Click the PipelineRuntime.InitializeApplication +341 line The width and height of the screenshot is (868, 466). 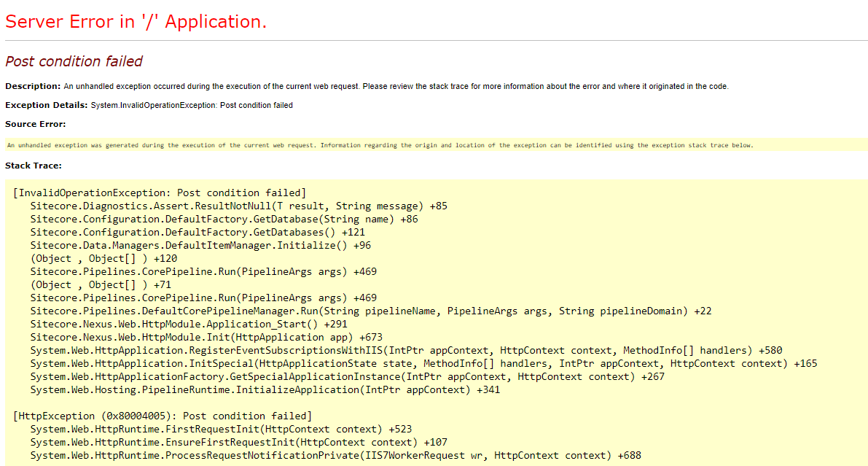265,390
